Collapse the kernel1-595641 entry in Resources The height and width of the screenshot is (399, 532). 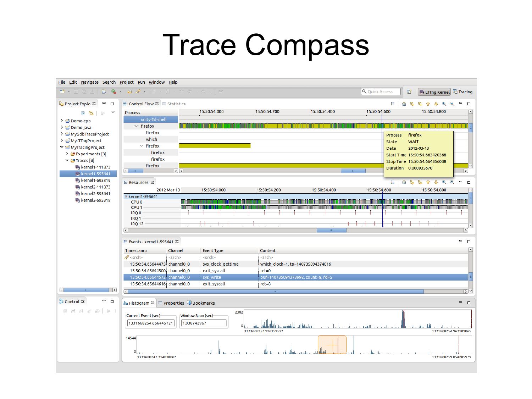(x=126, y=196)
